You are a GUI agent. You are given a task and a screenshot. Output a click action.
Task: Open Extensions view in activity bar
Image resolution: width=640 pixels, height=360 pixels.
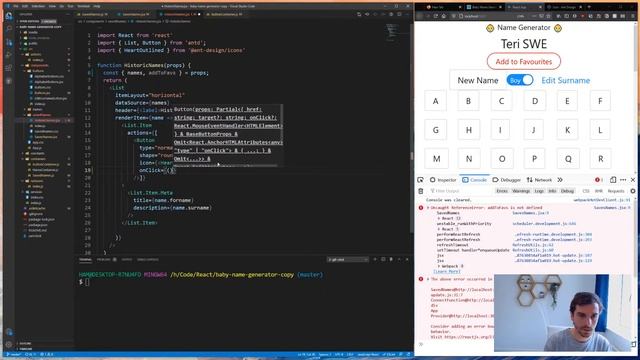[x=9, y=68]
